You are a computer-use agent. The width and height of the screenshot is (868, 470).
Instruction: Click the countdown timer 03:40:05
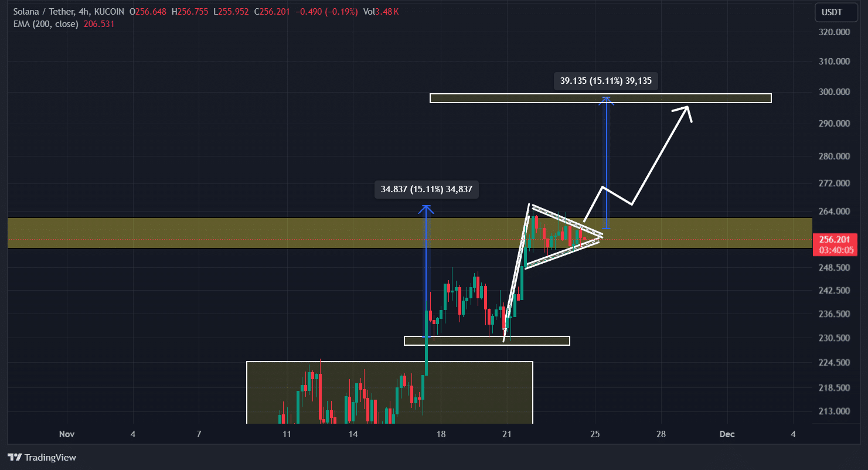coord(835,250)
